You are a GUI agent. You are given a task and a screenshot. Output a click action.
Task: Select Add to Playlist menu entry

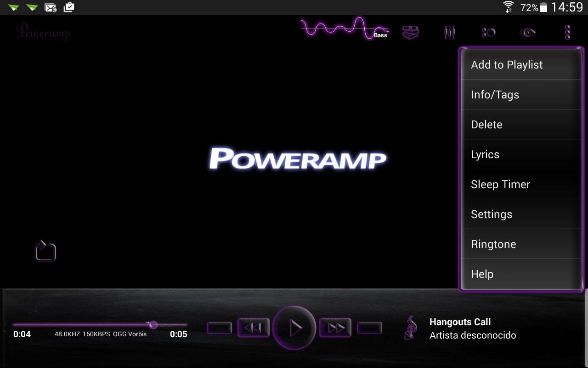[x=521, y=65]
